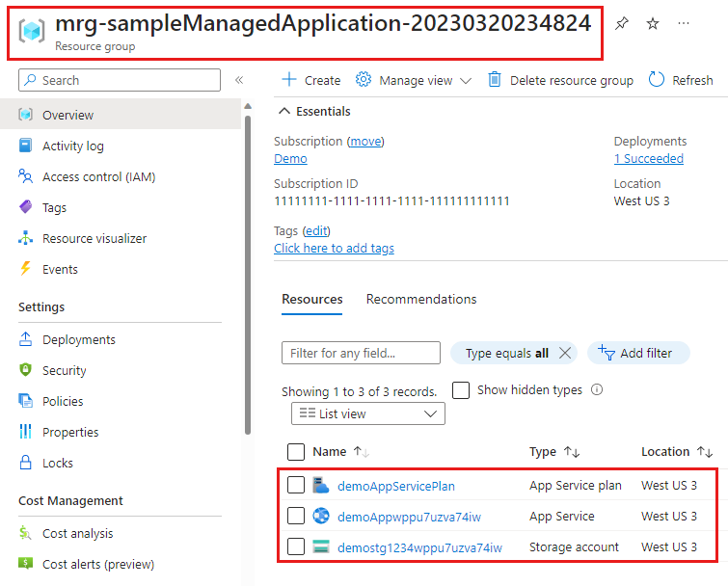This screenshot has width=728, height=586.
Task: Click the Refresh icon
Action: (657, 80)
